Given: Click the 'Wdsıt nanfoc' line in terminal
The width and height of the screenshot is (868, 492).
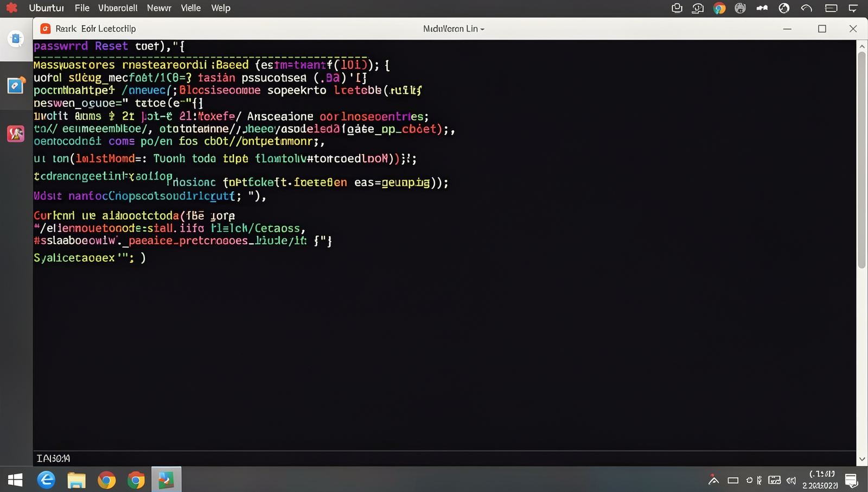Looking at the screenshot, I should (x=150, y=196).
